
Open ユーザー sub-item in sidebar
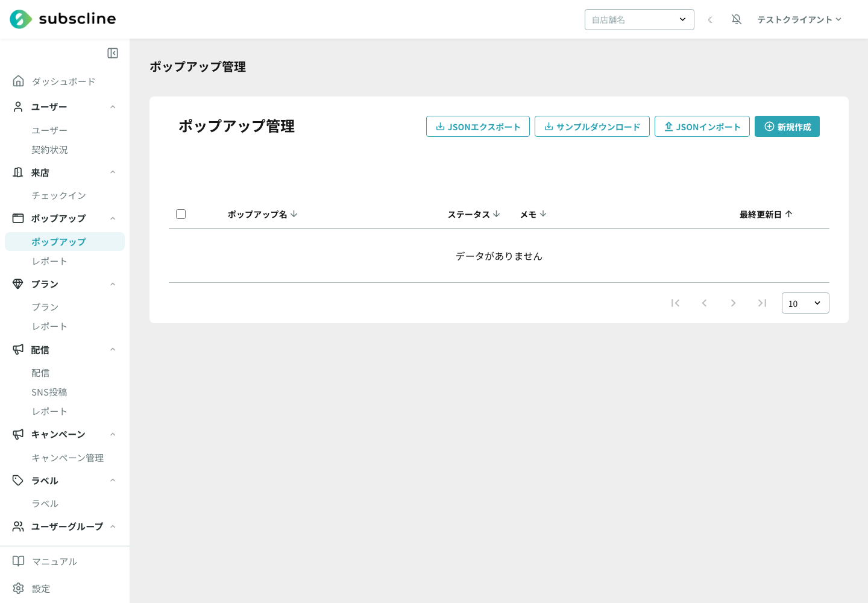tap(49, 130)
